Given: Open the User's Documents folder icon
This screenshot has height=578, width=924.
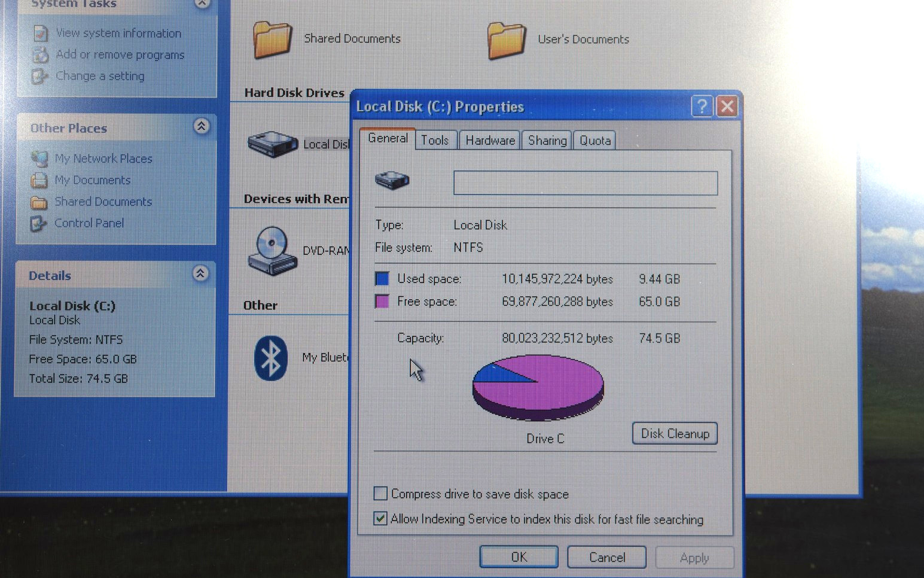Looking at the screenshot, I should (506, 40).
